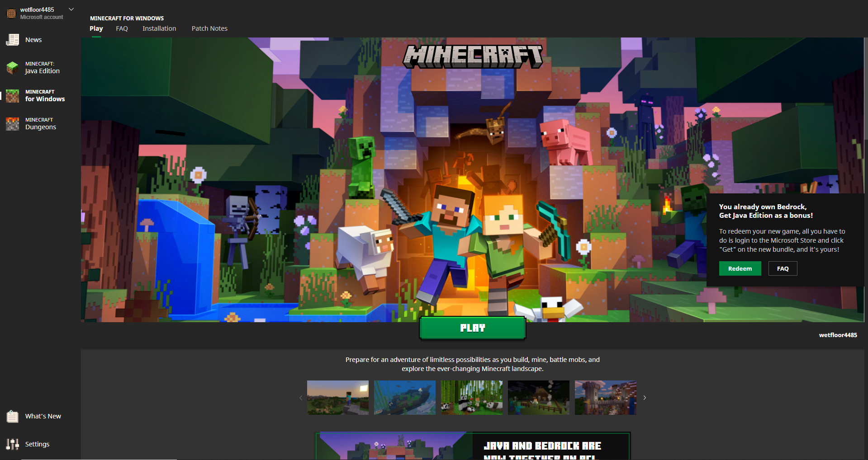This screenshot has height=460, width=868.
Task: Select the Java Edition grass block icon
Action: point(13,68)
